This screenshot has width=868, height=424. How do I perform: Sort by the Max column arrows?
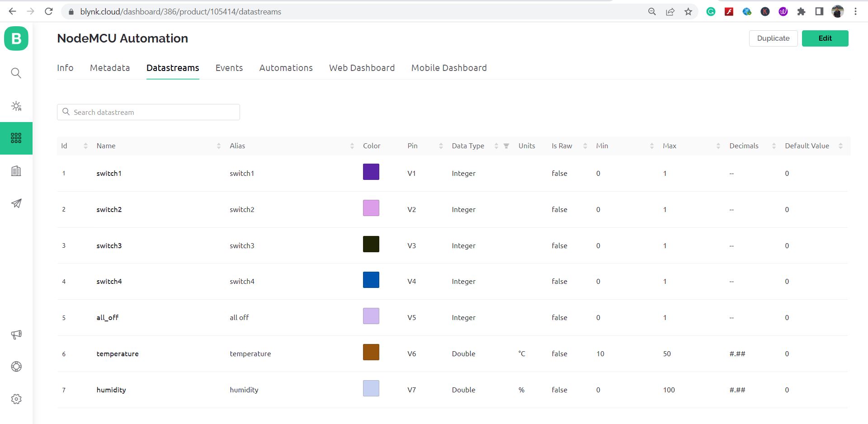tap(718, 146)
